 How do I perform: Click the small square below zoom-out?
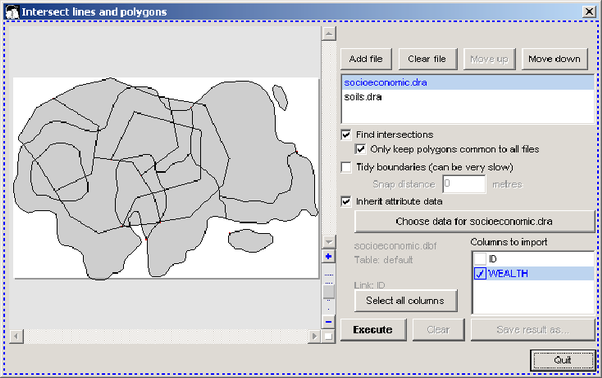(329, 336)
